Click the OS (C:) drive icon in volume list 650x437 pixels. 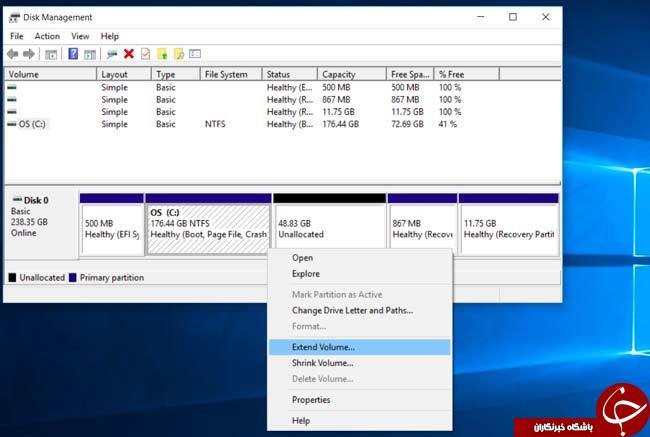tap(12, 124)
